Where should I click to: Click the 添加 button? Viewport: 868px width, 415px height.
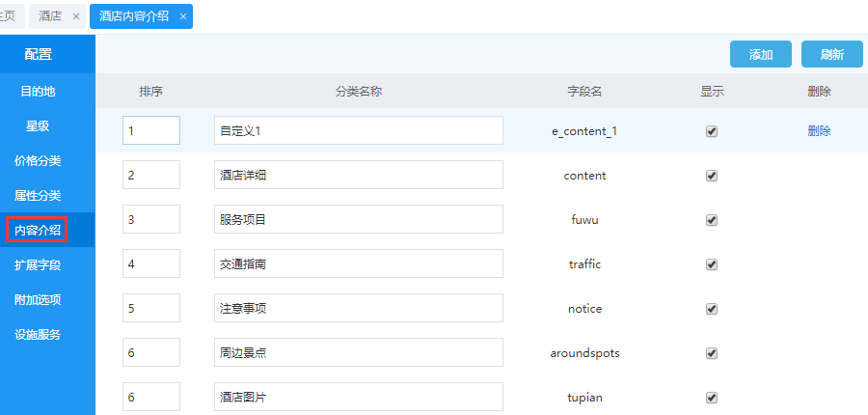click(x=760, y=54)
